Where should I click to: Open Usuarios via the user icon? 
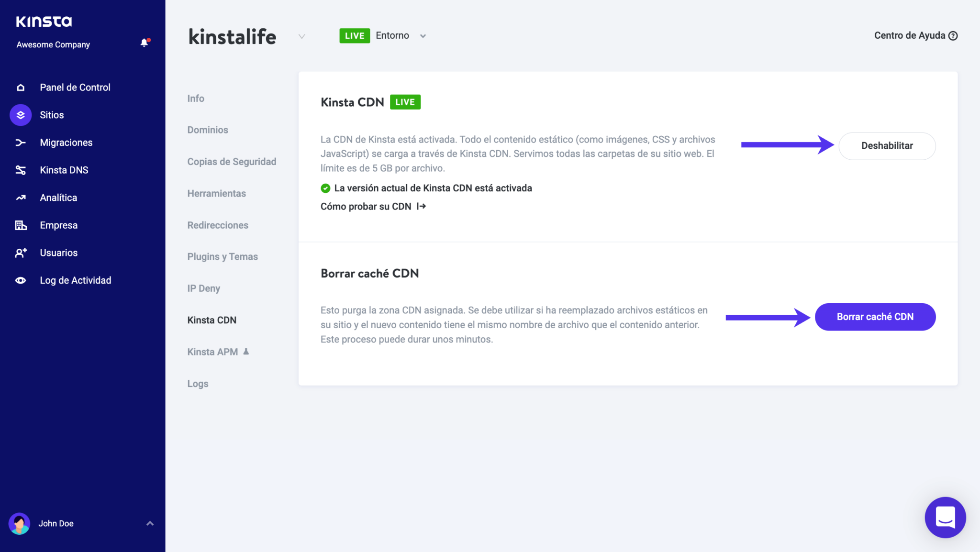(x=20, y=253)
